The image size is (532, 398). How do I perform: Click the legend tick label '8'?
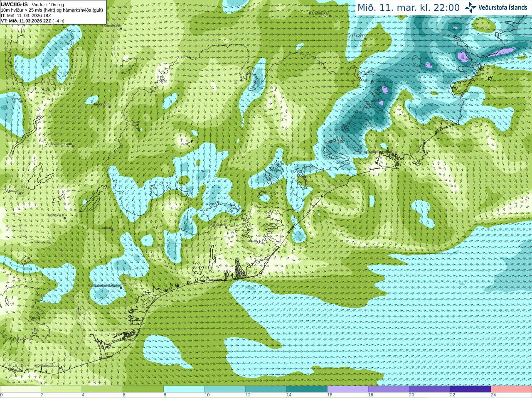pos(165,395)
